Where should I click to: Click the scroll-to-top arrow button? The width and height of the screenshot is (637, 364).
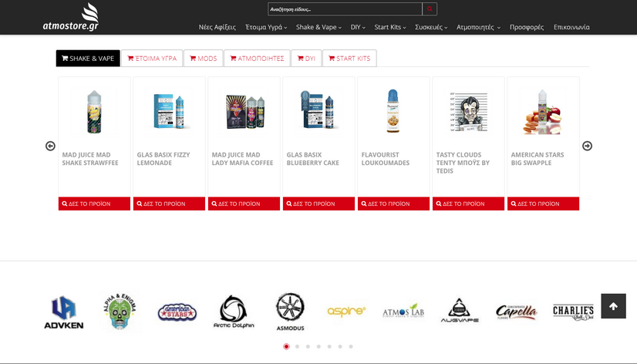pyautogui.click(x=613, y=306)
